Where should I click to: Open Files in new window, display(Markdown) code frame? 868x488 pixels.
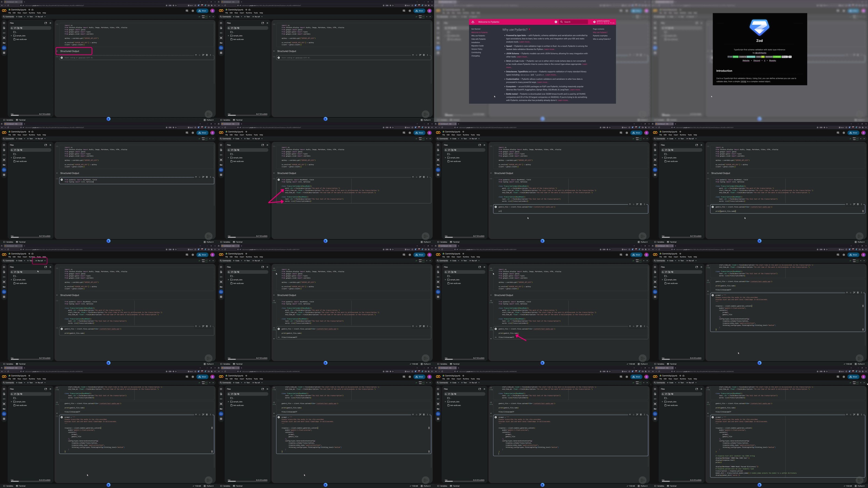[697, 389]
